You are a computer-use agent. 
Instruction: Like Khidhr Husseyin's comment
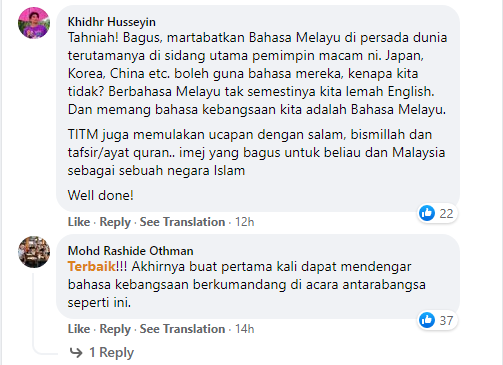pyautogui.click(x=79, y=222)
